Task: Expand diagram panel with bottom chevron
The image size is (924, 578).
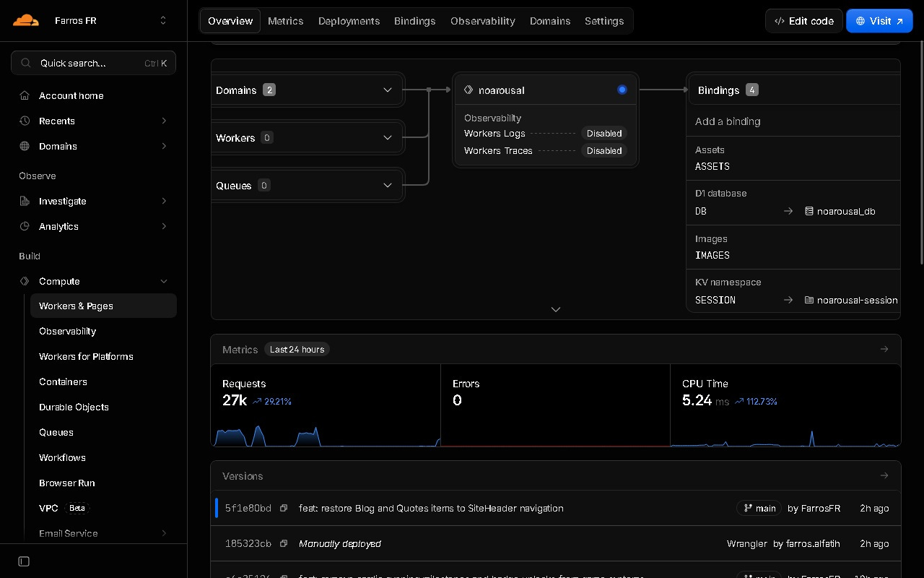Action: pyautogui.click(x=556, y=309)
